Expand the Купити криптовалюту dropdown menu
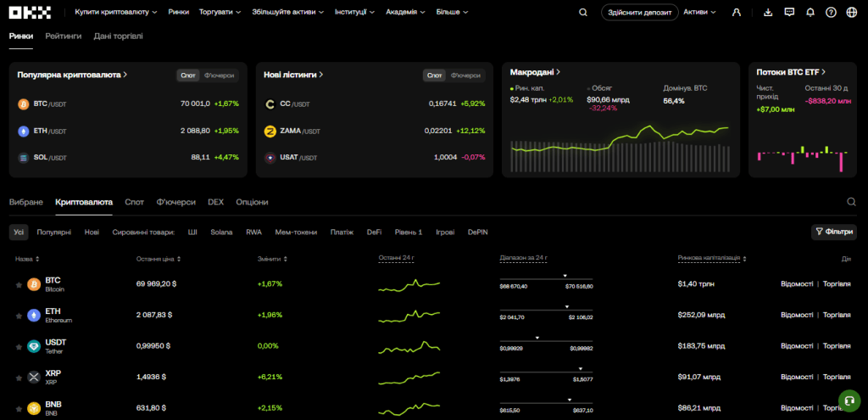 (116, 12)
